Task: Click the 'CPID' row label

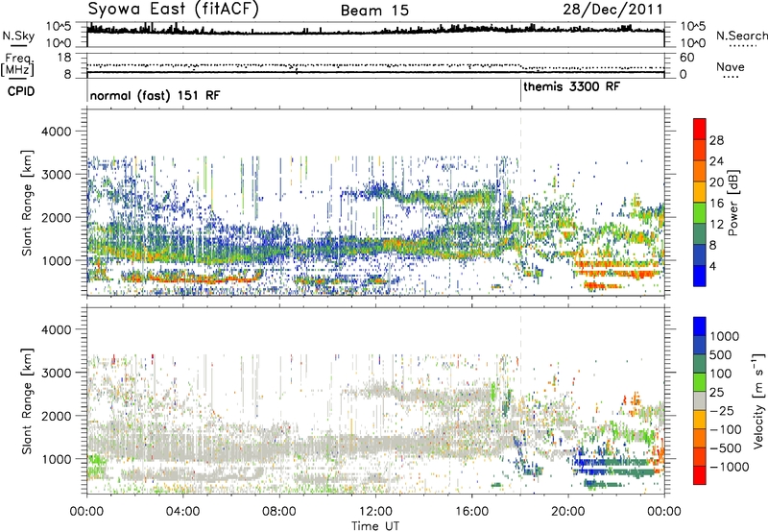Action: pyautogui.click(x=21, y=91)
